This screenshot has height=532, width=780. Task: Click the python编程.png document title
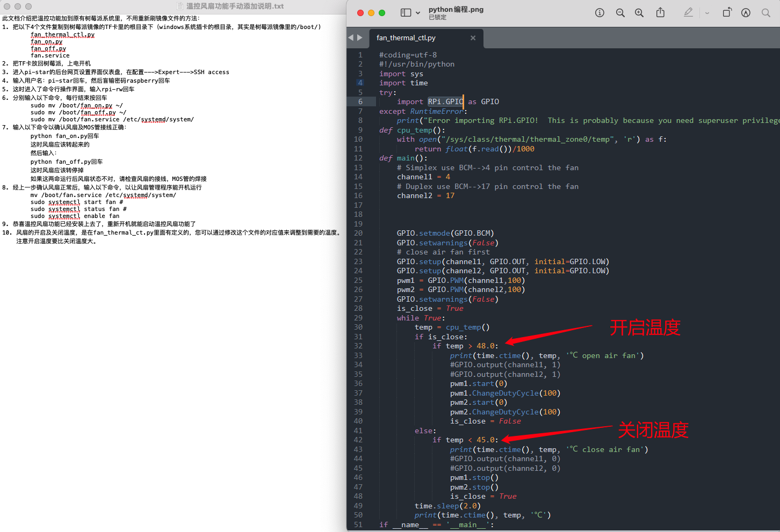click(456, 9)
